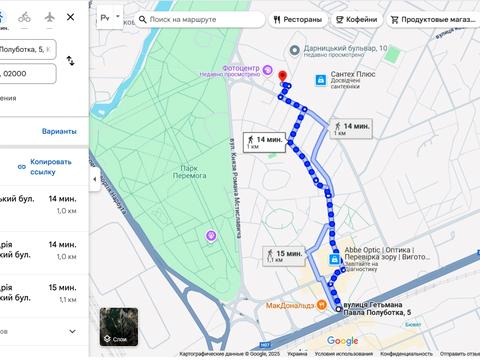
Task: Open the language dropdown showing Ру
Action: (x=110, y=17)
